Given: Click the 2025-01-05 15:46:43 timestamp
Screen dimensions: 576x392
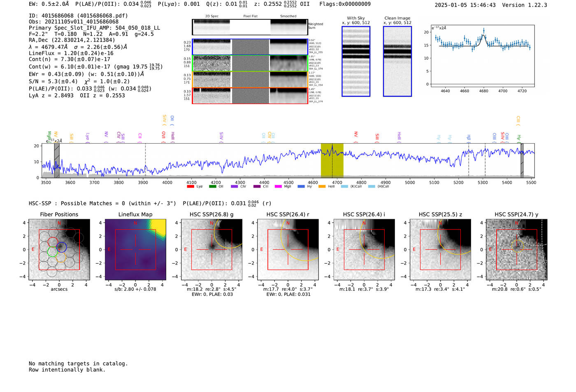Looking at the screenshot, I should [x=465, y=5].
